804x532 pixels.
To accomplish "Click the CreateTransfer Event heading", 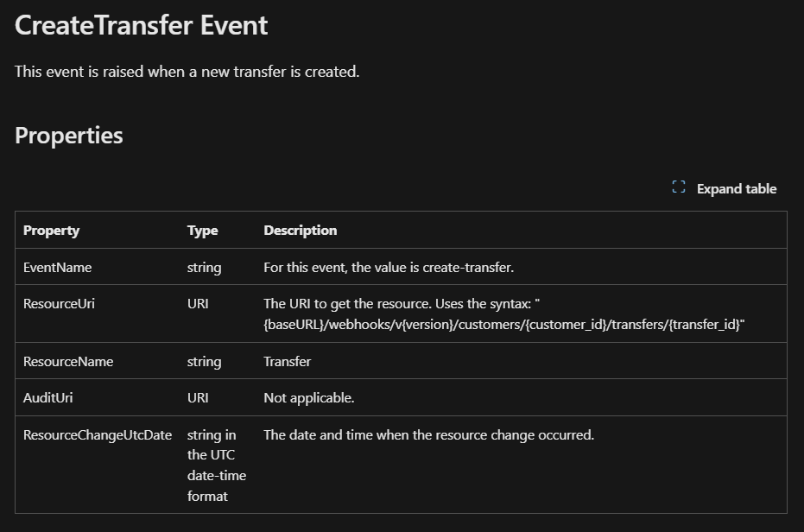I will (141, 25).
